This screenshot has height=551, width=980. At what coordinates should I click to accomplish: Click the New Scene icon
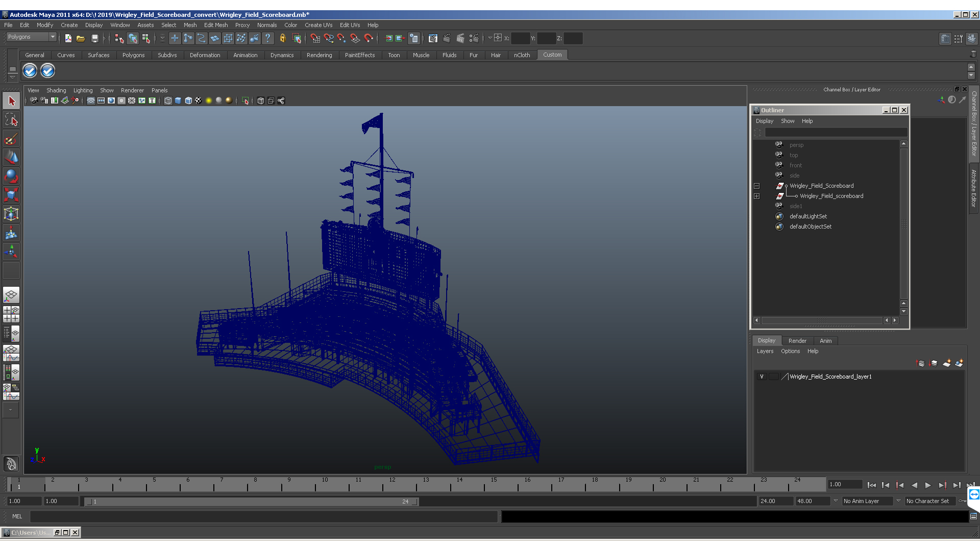(x=68, y=38)
